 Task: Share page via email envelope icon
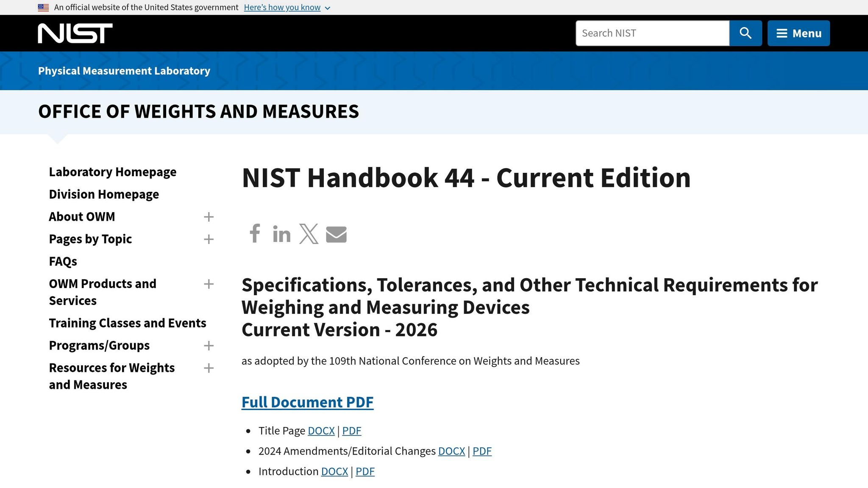[x=336, y=234]
